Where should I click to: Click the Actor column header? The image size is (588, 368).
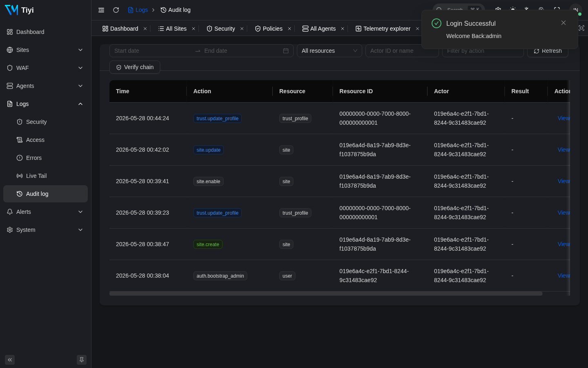click(x=466, y=91)
